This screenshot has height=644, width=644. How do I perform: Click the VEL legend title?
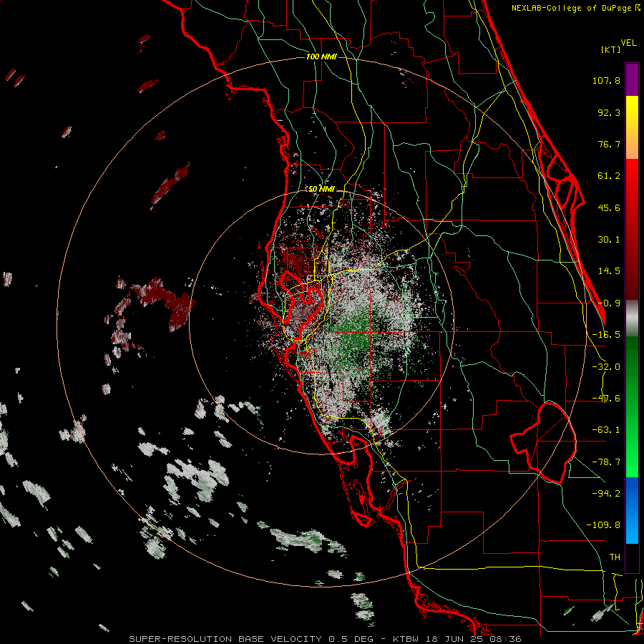[628, 43]
